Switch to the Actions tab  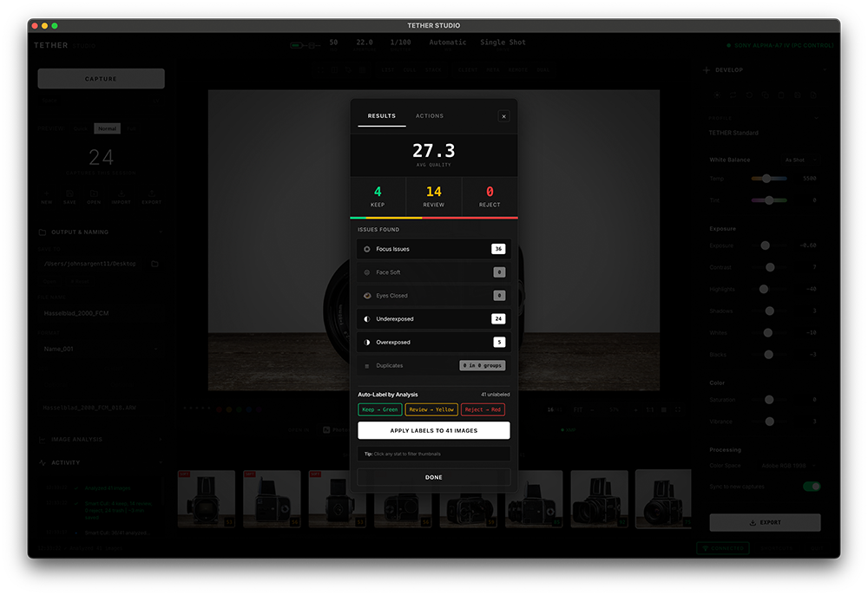pos(429,116)
